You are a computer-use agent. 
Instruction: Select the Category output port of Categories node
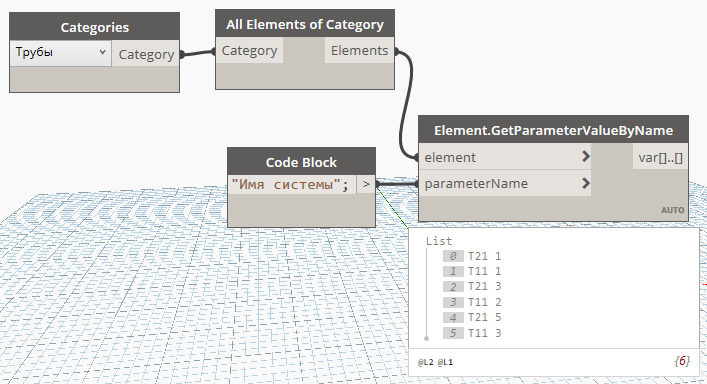pyautogui.click(x=146, y=55)
